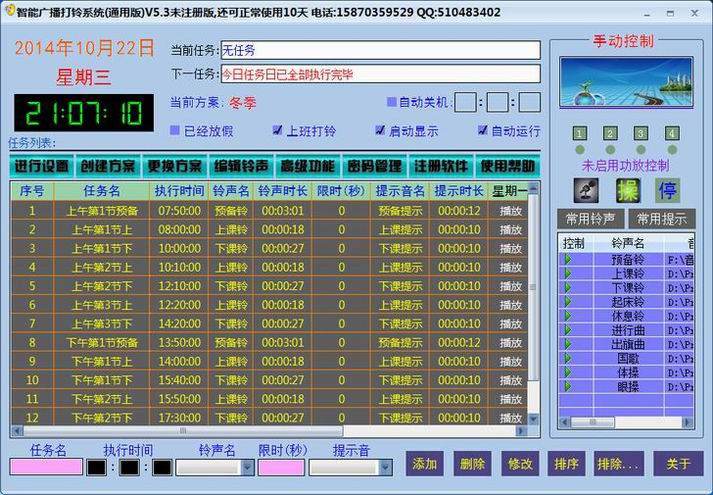Toggle the 自动关机 checkbox
This screenshot has height=495, width=713.
[392, 102]
